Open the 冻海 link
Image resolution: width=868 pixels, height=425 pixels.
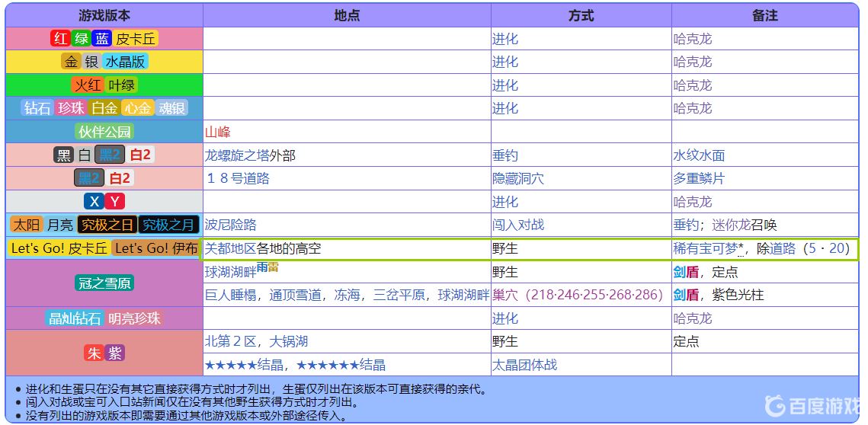pyautogui.click(x=347, y=295)
